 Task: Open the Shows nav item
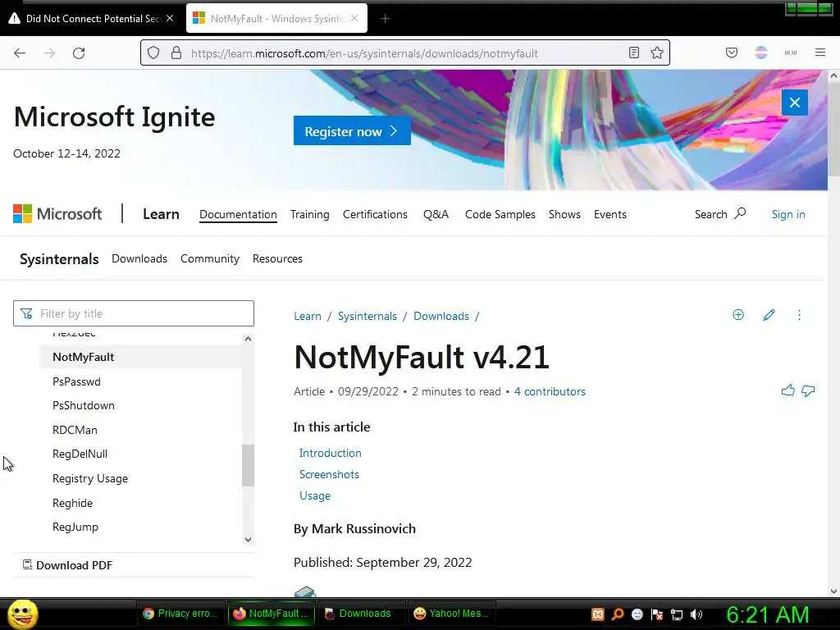[564, 214]
